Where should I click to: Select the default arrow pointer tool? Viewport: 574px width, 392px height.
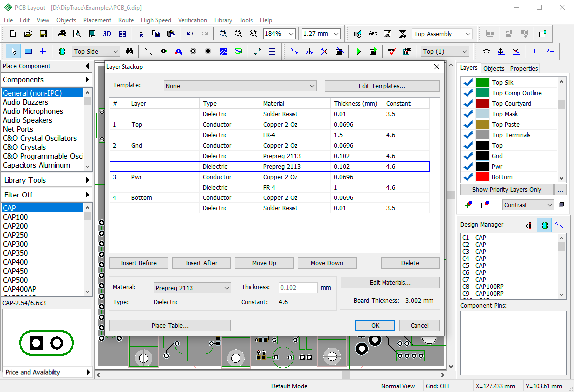point(13,51)
